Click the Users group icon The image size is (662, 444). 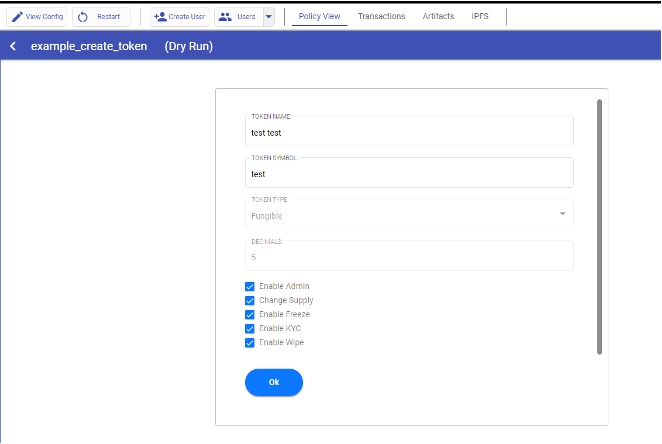tap(225, 17)
